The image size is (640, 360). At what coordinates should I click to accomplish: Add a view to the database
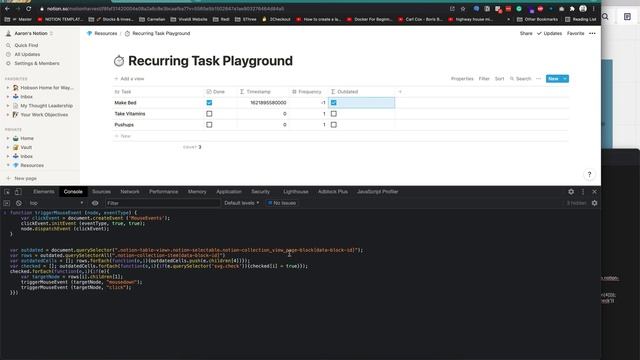(x=129, y=79)
